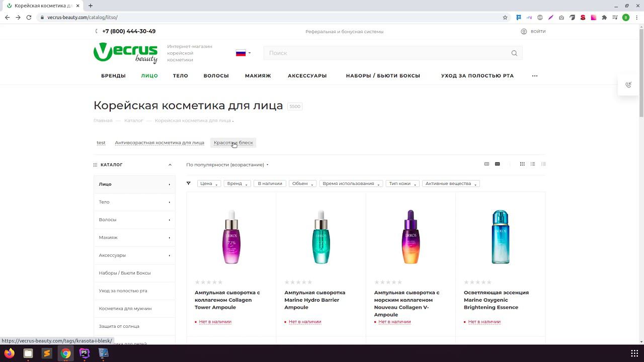Image resolution: width=644 pixels, height=362 pixels.
Task: Open the Chrome extensions puzzle icon
Action: click(604, 17)
